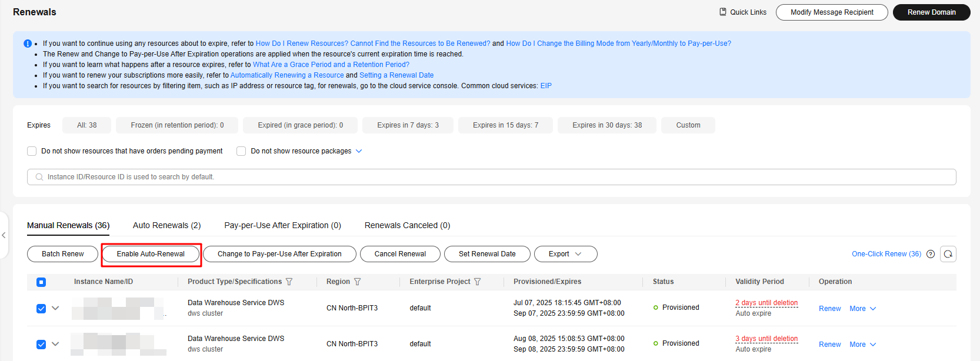Open the Product Type/Specifications filter icon
The image size is (980, 361).
coord(289,282)
